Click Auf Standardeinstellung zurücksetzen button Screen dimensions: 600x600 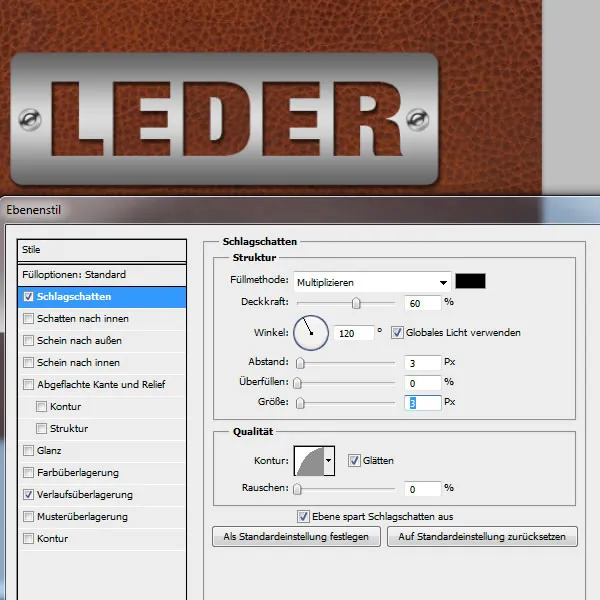pyautogui.click(x=482, y=537)
